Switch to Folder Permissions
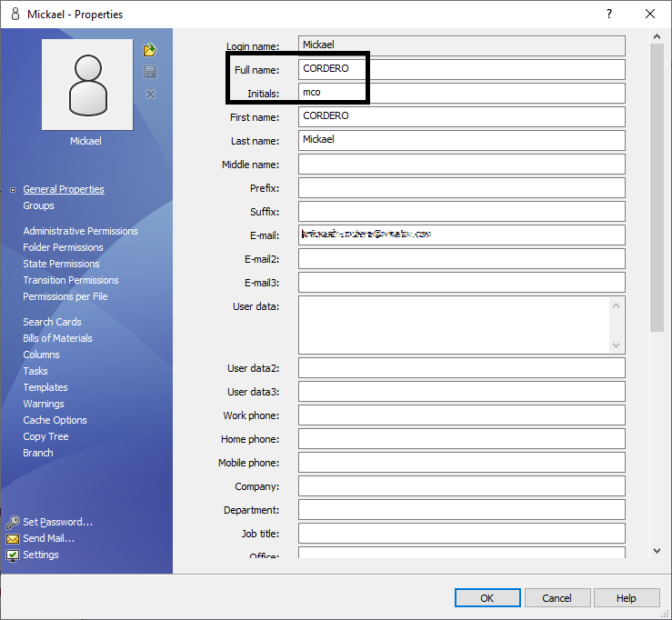The height and width of the screenshot is (620, 672). coord(63,247)
